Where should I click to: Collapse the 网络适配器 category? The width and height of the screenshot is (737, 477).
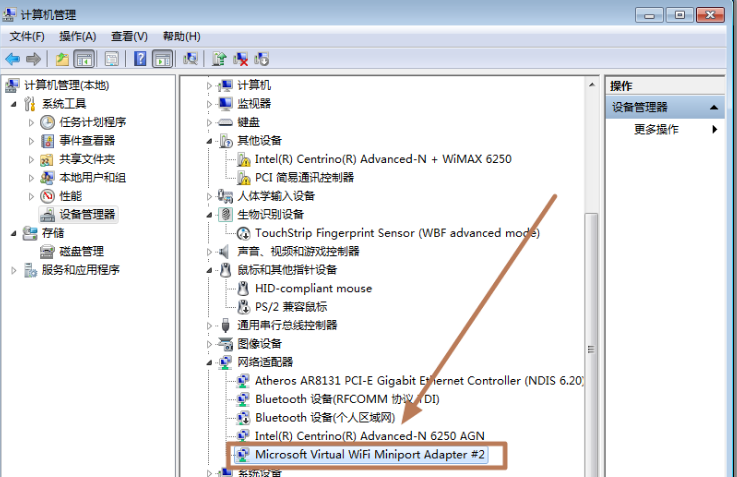click(209, 362)
